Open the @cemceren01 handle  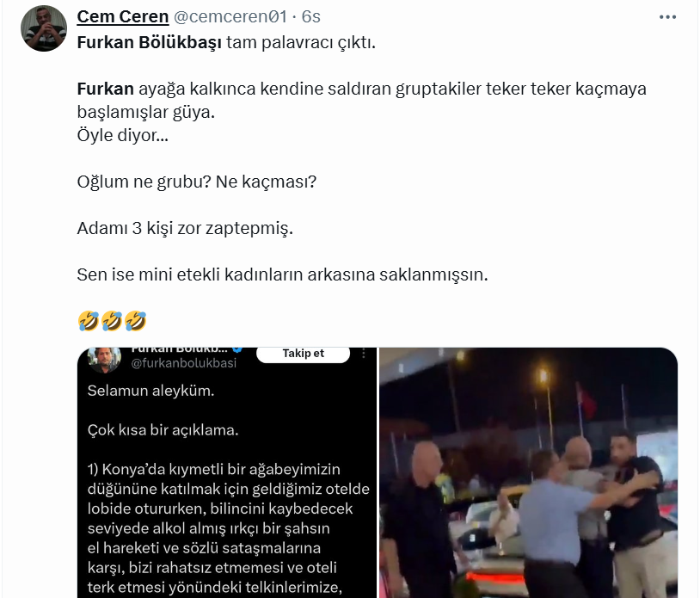coord(230,16)
